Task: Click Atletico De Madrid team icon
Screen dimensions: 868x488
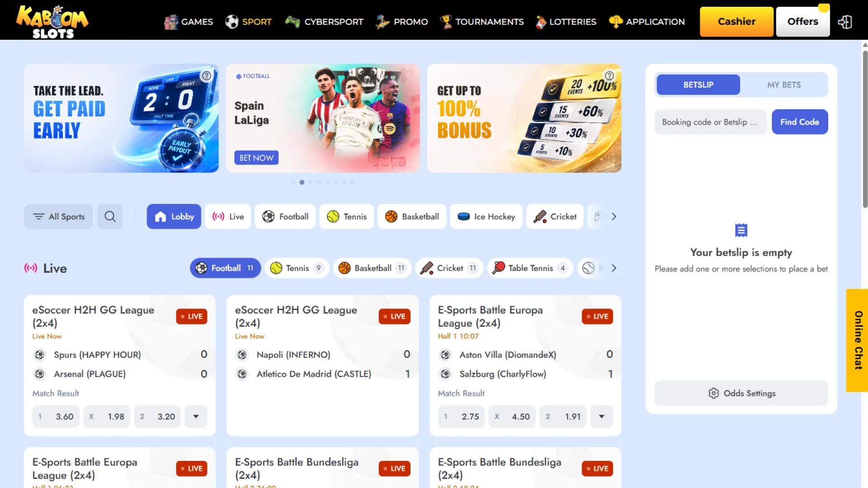Action: pos(242,374)
